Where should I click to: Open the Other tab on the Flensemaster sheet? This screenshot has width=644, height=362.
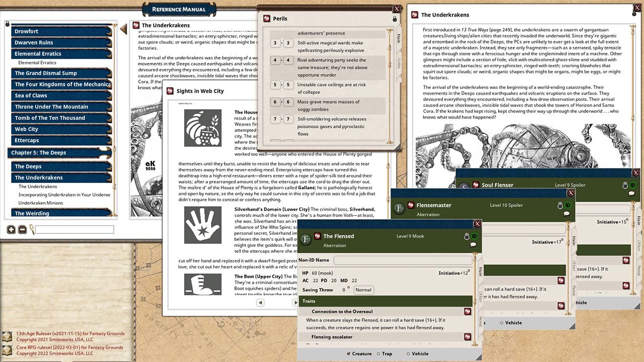(x=574, y=265)
